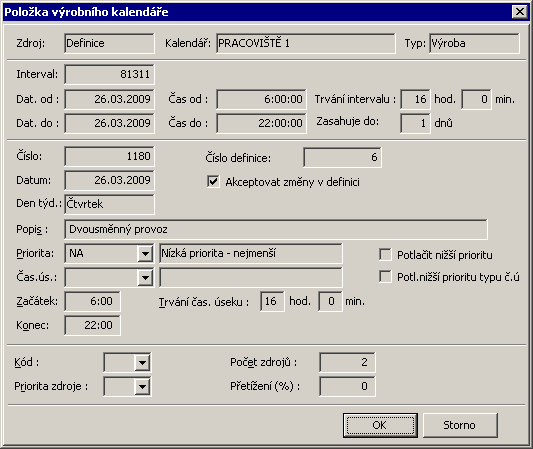
Task: Click the Přetížení (%) field
Action: click(x=347, y=386)
